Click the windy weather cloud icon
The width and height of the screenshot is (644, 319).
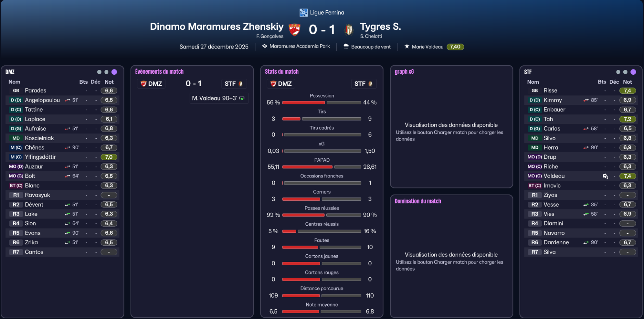tap(346, 46)
